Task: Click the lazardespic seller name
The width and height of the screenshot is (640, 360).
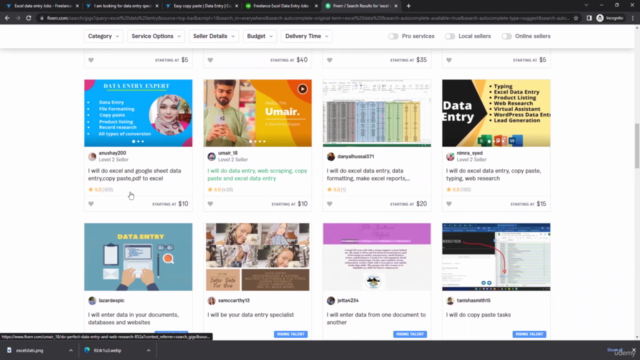Action: coord(111,300)
